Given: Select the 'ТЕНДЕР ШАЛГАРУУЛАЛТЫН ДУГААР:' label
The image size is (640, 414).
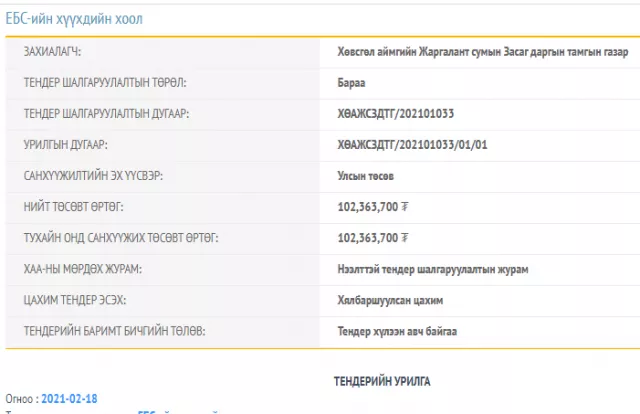Looking at the screenshot, I should coord(107,114).
